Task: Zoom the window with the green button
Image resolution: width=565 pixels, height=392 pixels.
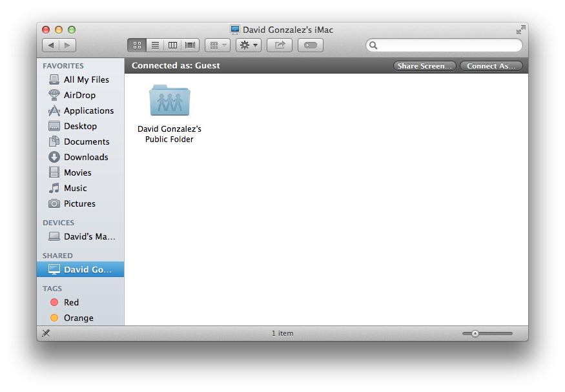Action: tap(72, 30)
